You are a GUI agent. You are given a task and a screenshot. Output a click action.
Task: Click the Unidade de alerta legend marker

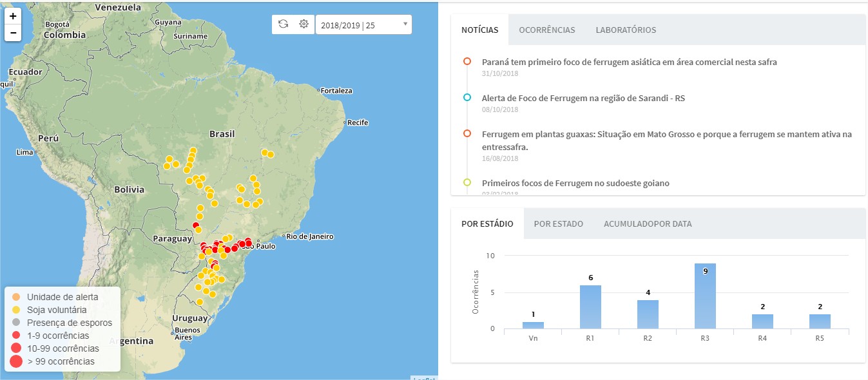pos(16,297)
